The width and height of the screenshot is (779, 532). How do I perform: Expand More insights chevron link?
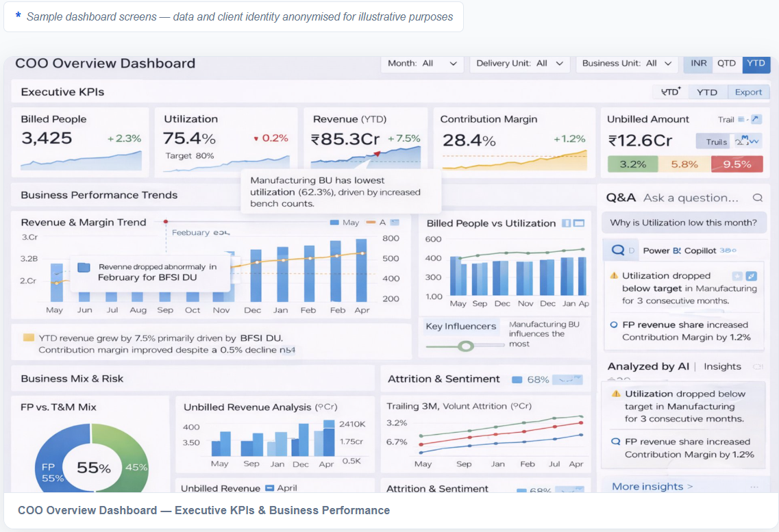click(x=652, y=486)
